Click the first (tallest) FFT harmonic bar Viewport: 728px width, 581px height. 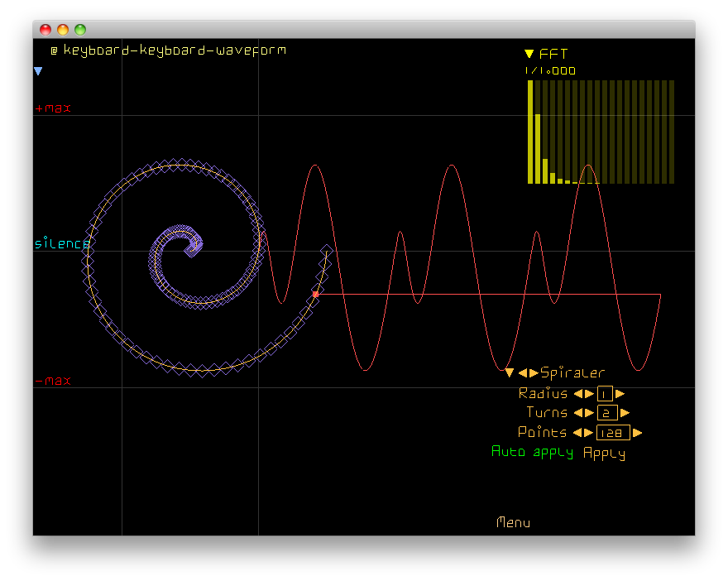point(530,131)
